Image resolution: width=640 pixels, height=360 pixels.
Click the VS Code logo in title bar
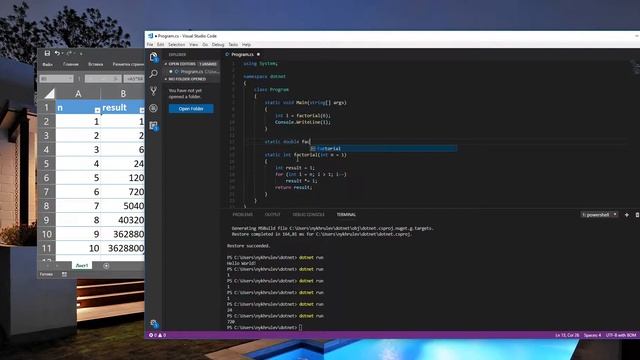pyautogui.click(x=150, y=36)
